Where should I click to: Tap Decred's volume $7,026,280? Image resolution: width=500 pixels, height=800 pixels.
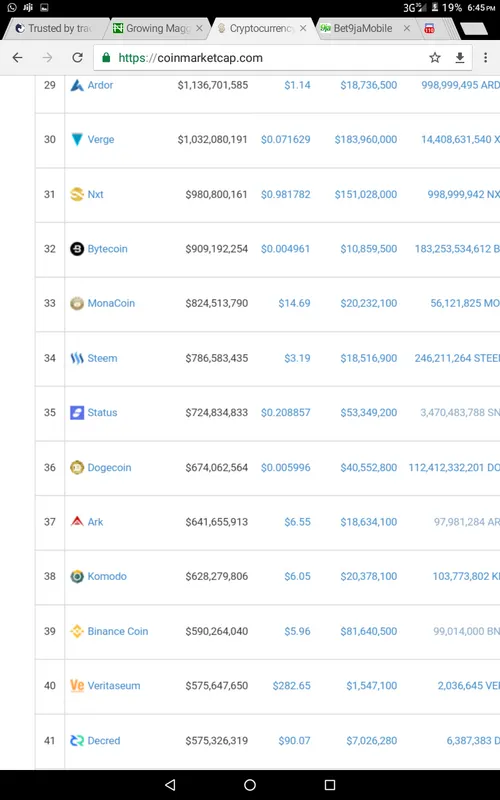pos(372,740)
